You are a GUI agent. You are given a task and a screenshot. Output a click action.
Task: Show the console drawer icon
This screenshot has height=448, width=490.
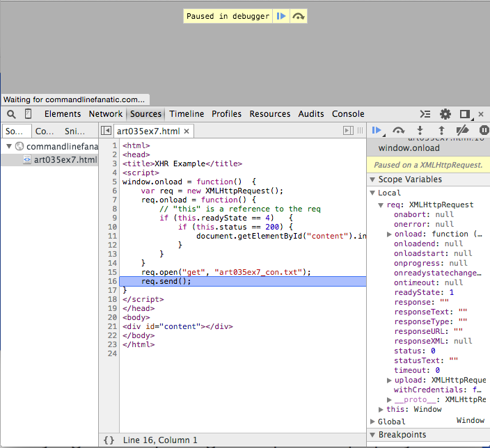(x=425, y=114)
